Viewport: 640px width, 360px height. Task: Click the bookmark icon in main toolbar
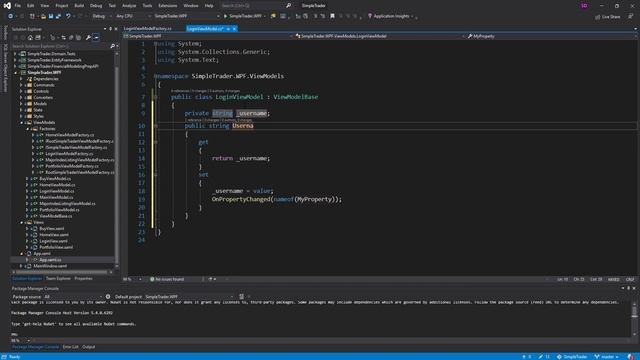point(332,16)
